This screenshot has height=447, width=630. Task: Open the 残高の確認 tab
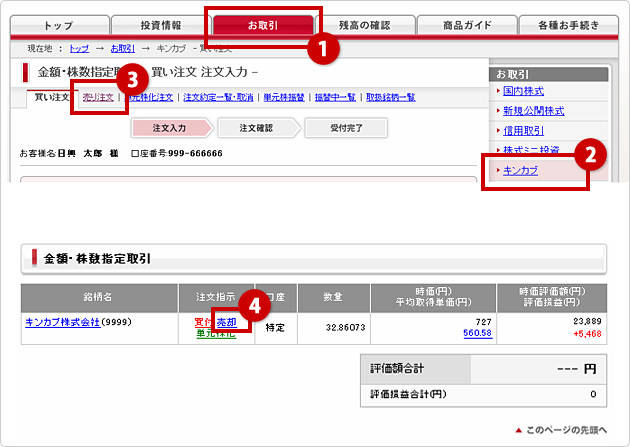point(363,25)
